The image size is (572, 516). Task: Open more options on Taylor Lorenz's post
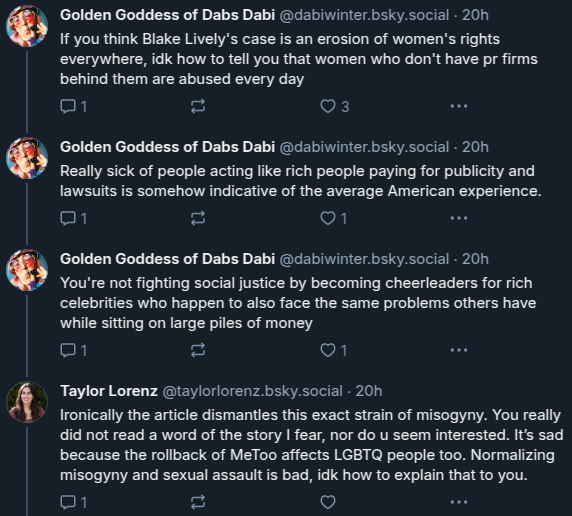point(459,502)
